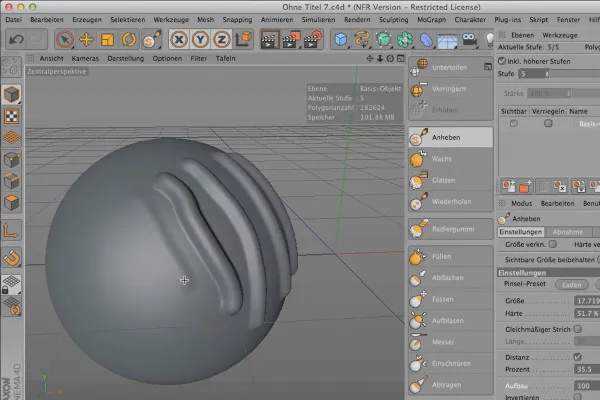Open the MoGraph menu
The image size is (600, 400).
tap(431, 20)
